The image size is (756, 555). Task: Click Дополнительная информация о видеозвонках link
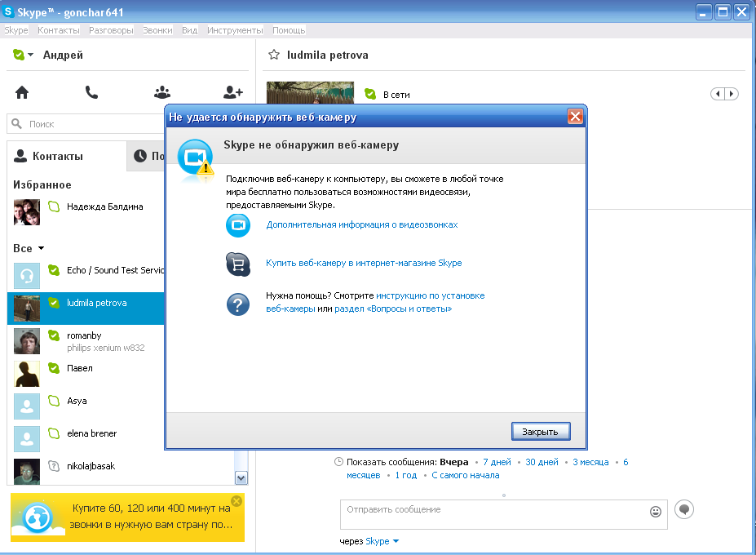pyautogui.click(x=361, y=224)
